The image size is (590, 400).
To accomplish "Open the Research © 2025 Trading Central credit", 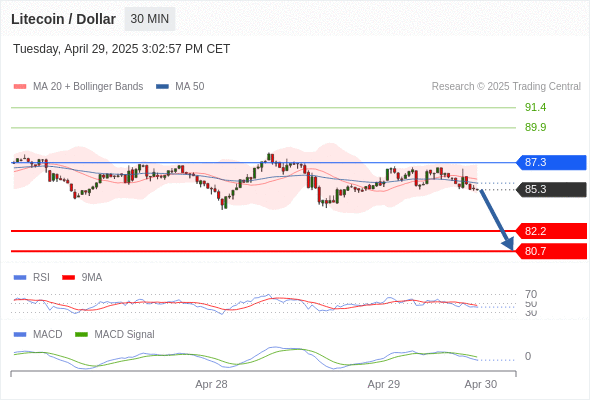I will (x=506, y=87).
